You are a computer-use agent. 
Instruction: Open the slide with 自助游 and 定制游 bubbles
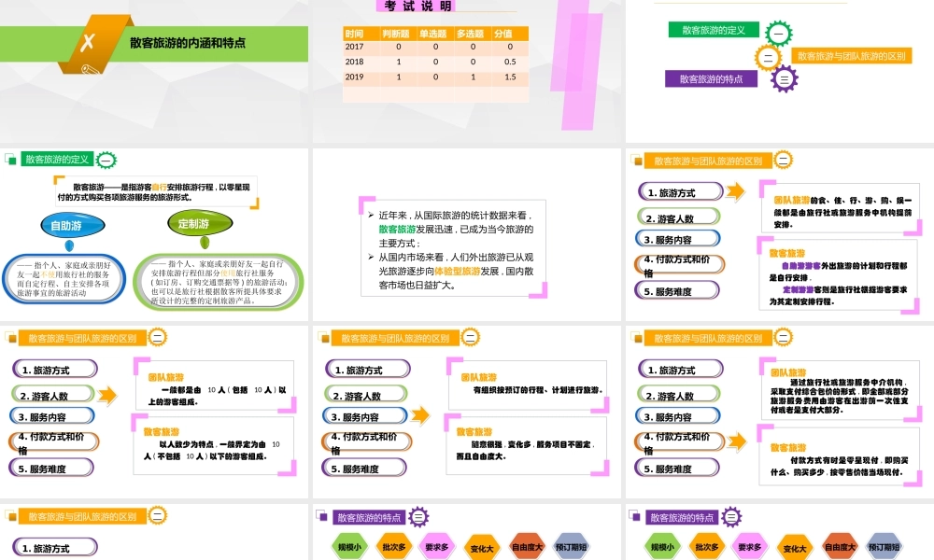(x=154, y=234)
